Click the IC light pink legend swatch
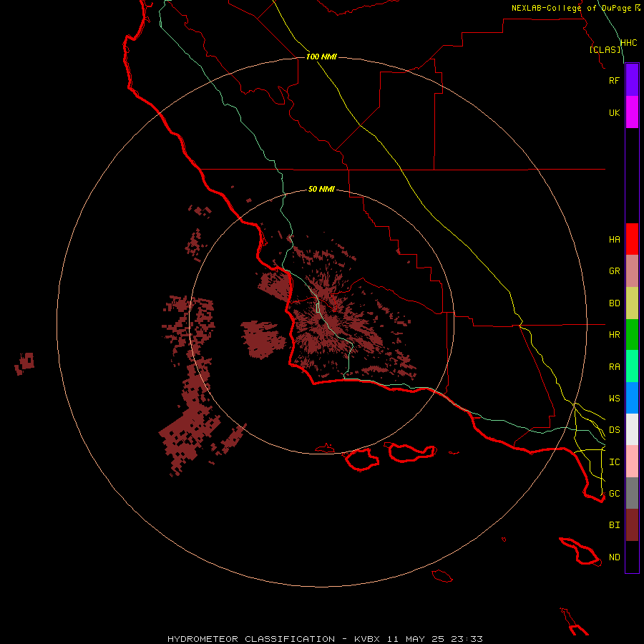Screen dimensions: 644x644 click(632, 462)
